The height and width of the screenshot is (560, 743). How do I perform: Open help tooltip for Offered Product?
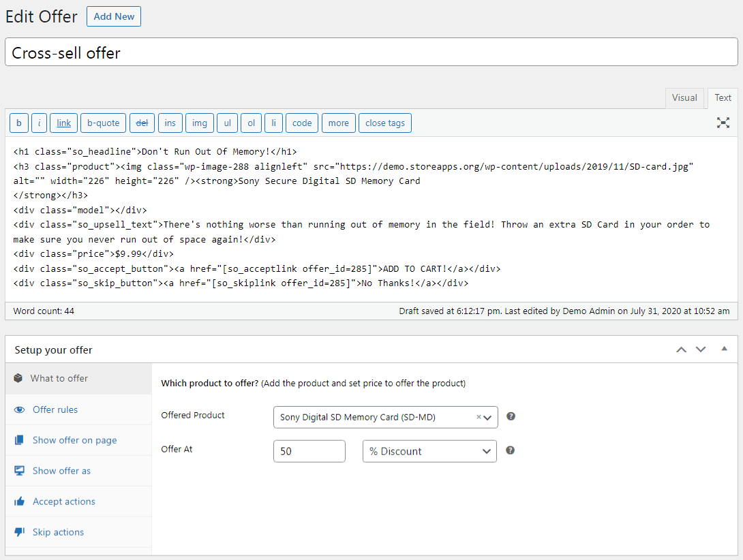[511, 416]
